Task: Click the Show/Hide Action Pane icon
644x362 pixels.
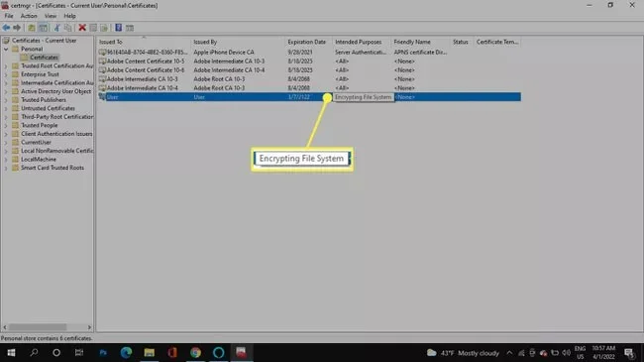Action: click(130, 28)
